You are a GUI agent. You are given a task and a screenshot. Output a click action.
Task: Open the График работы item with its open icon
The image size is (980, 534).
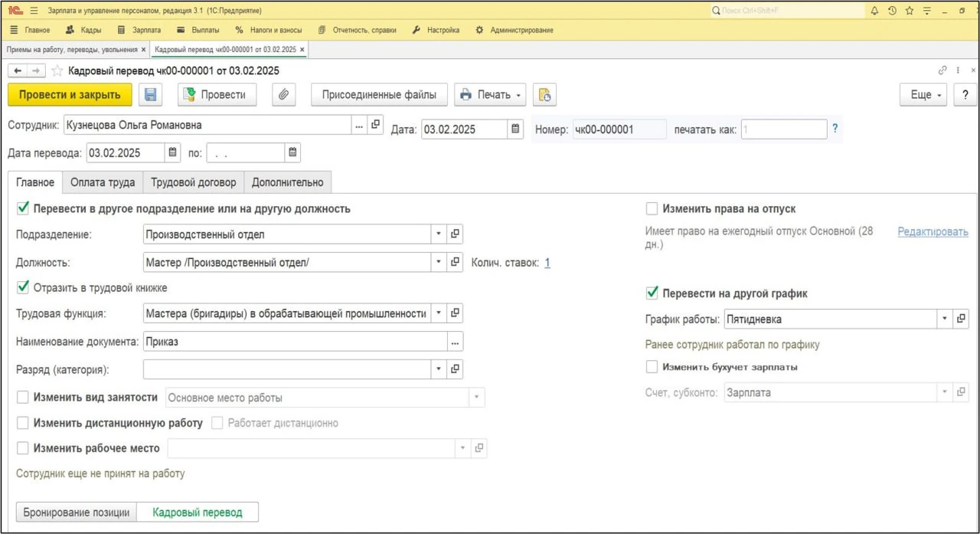(x=961, y=319)
